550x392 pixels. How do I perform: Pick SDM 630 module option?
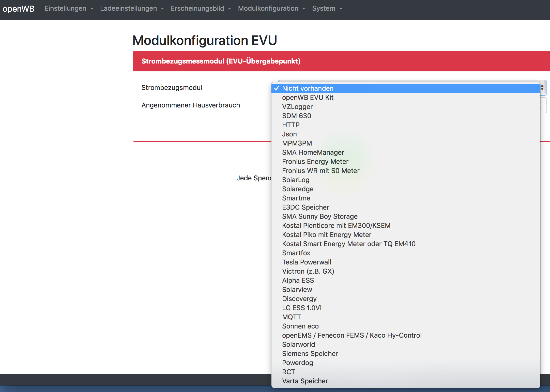pos(297,116)
